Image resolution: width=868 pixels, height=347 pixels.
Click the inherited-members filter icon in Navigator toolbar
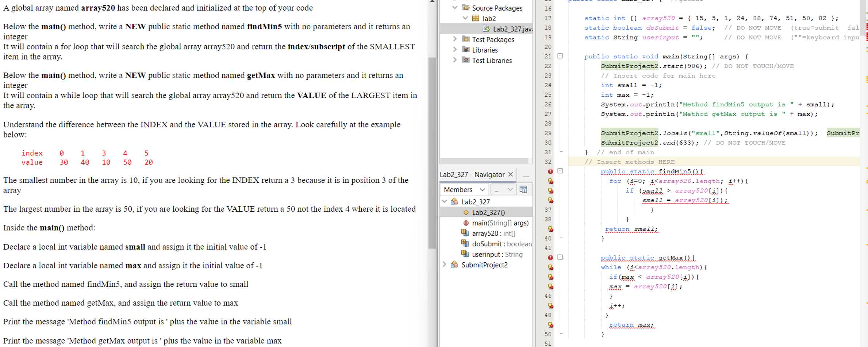click(x=524, y=189)
